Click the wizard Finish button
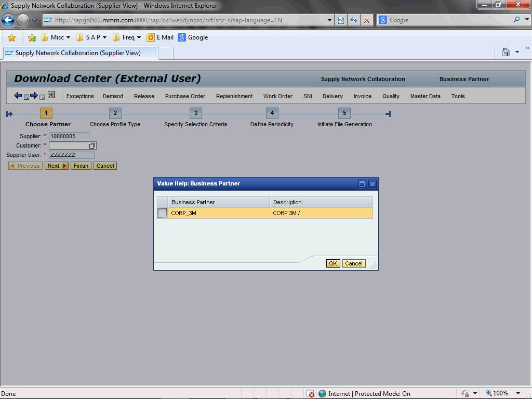This screenshot has width=532, height=399. pyautogui.click(x=81, y=166)
